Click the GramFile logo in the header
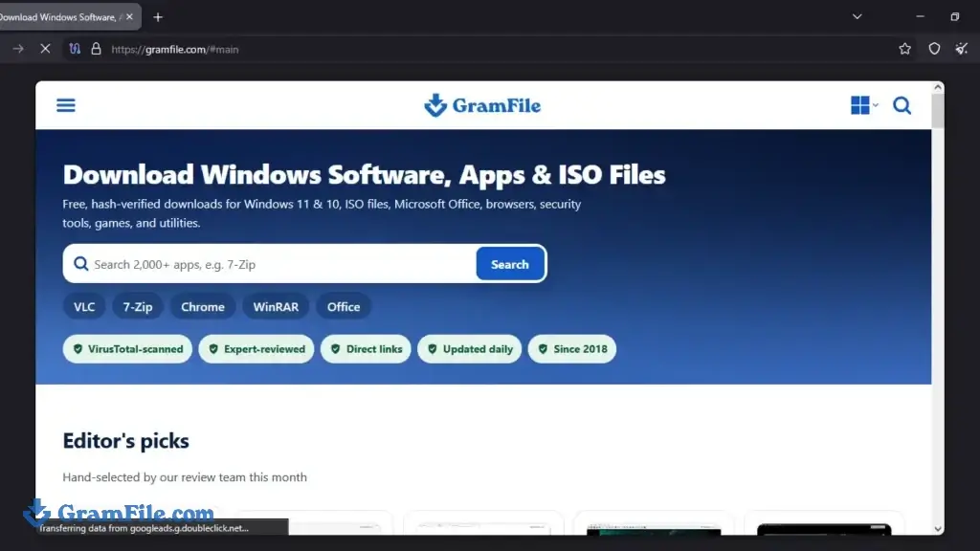The image size is (980, 551). (x=482, y=105)
